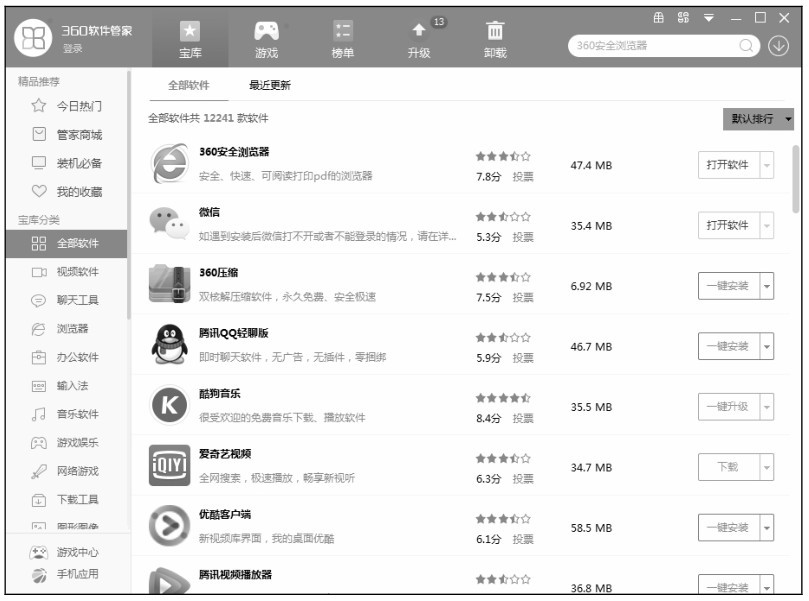Open 游戏中心 at sidebar bottom

tap(64, 553)
